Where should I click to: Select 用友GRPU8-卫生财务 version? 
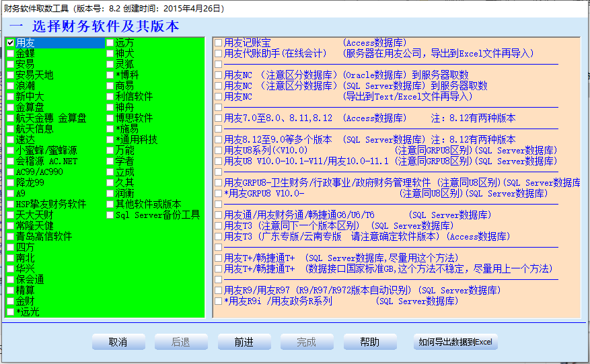(218, 182)
